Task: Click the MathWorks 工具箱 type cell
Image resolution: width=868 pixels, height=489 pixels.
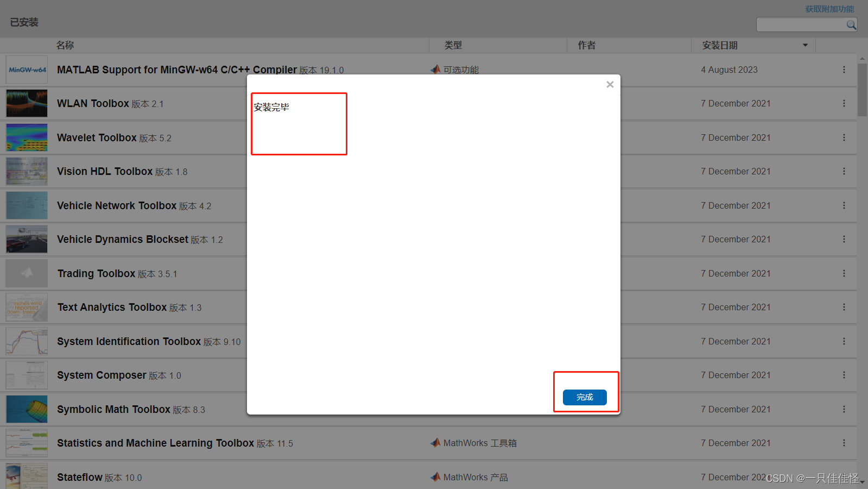Action: pyautogui.click(x=480, y=443)
